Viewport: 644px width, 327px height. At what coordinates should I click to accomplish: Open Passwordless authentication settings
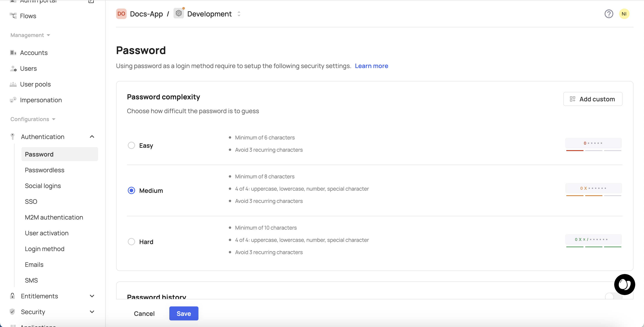tap(44, 170)
